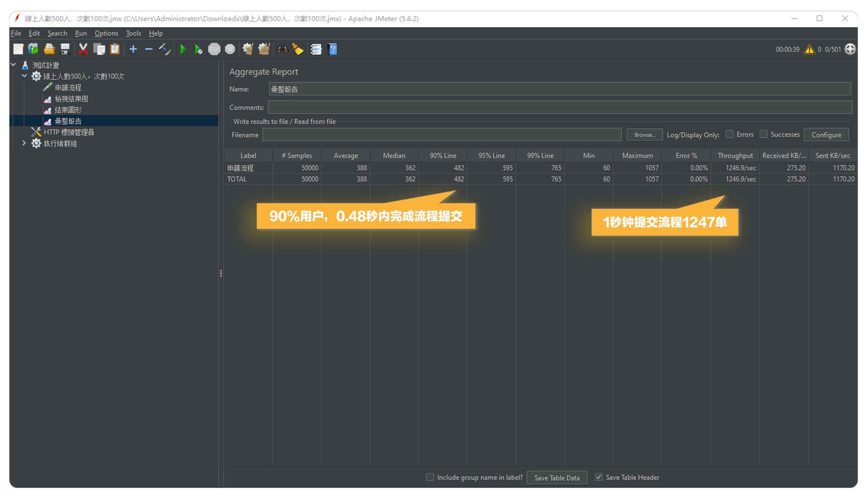
Task: Select the 檢視結果樹 listener in tree
Action: 71,99
